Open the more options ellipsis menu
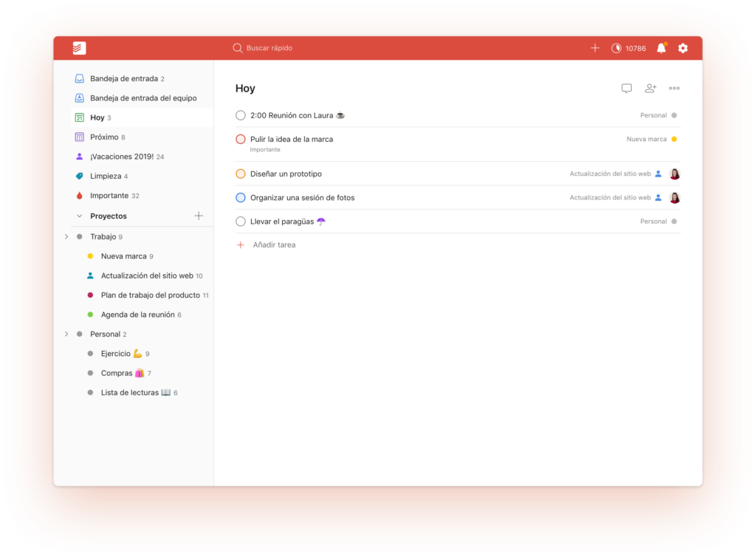756x557 pixels. pos(674,88)
